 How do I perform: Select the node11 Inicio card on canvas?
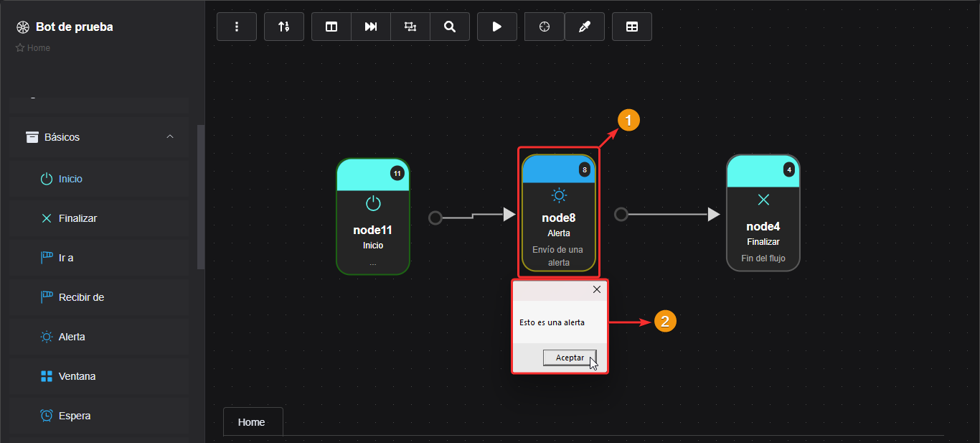(373, 217)
